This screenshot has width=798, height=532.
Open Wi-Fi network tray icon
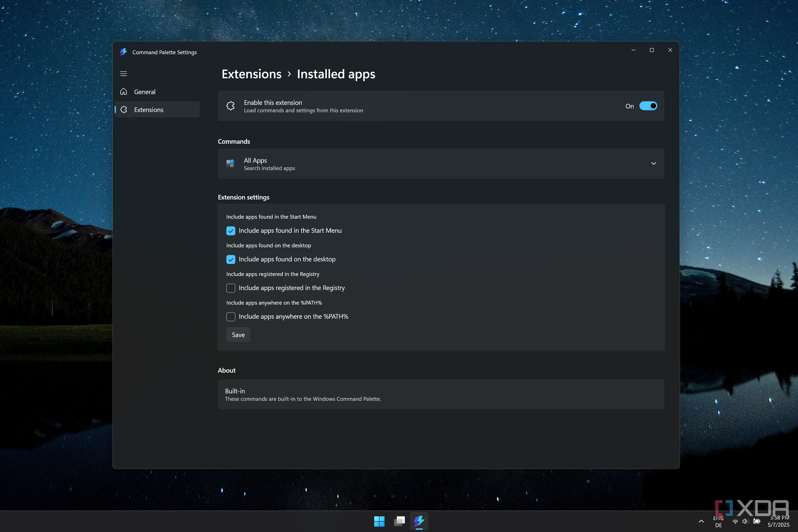(x=735, y=521)
